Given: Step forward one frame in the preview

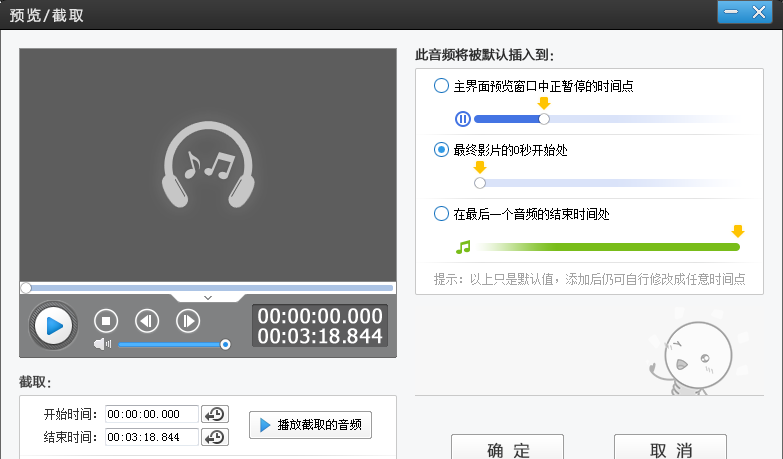Looking at the screenshot, I should tap(188, 321).
